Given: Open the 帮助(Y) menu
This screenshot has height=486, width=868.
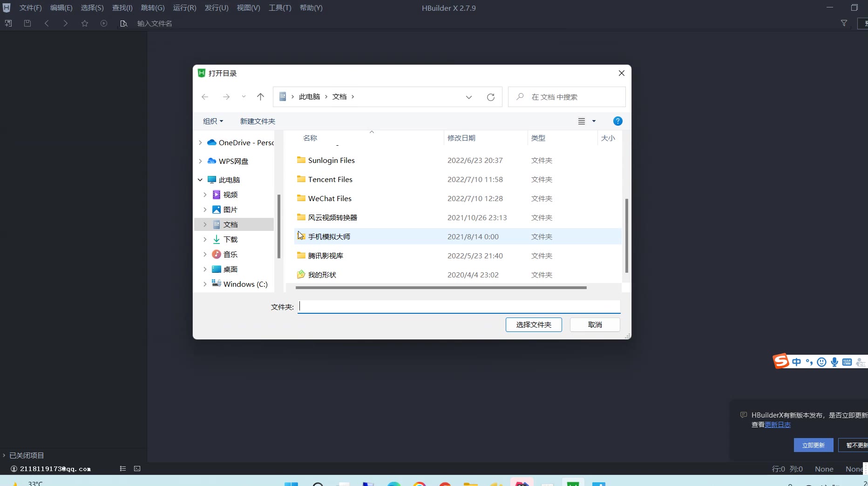Looking at the screenshot, I should (x=311, y=8).
